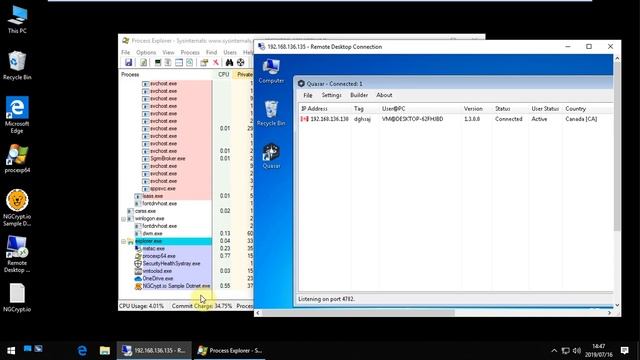Open Process Explorer Users menu

pos(230,52)
